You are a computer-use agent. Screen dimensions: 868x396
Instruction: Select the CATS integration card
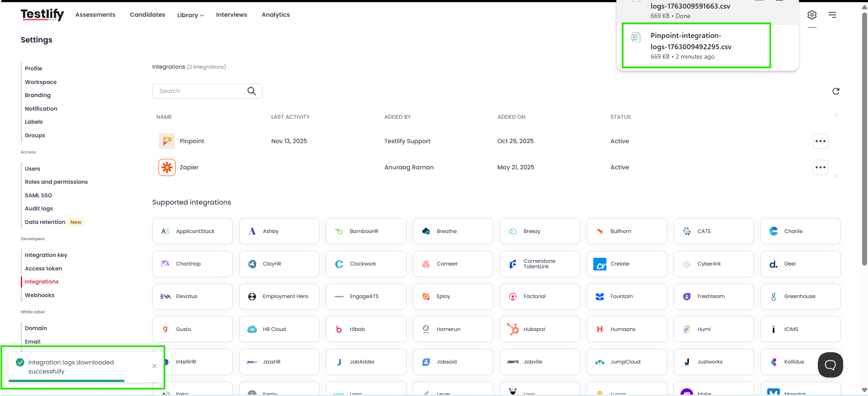[x=714, y=231]
